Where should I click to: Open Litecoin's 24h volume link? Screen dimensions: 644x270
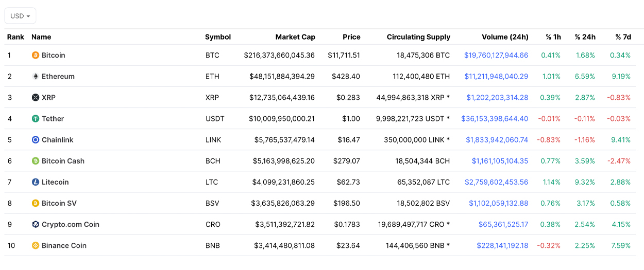click(496, 182)
